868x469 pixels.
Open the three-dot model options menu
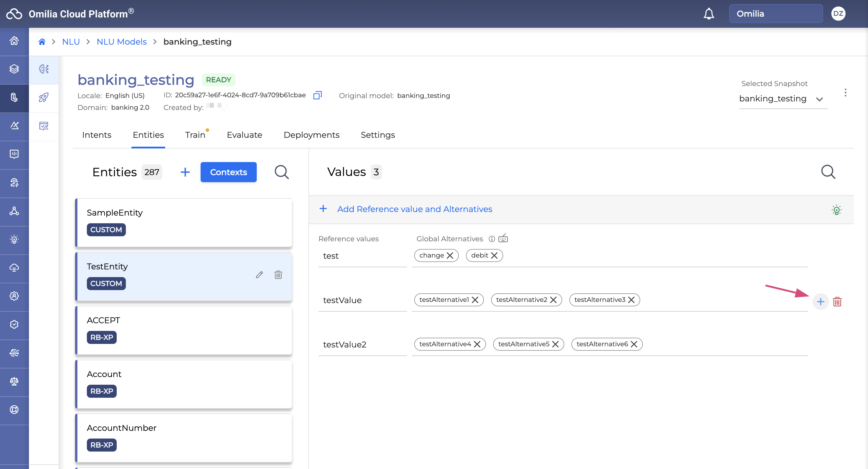click(x=845, y=93)
